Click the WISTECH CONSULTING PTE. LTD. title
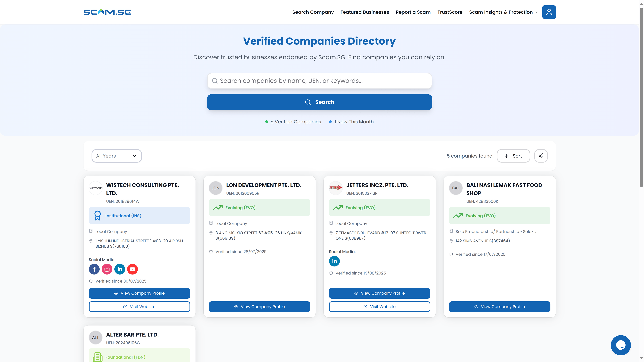 [x=142, y=189]
